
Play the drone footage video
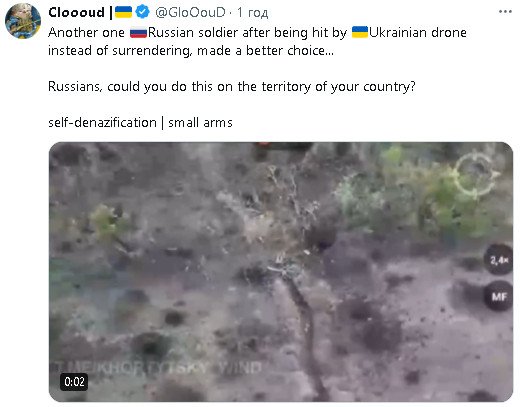tap(281, 272)
